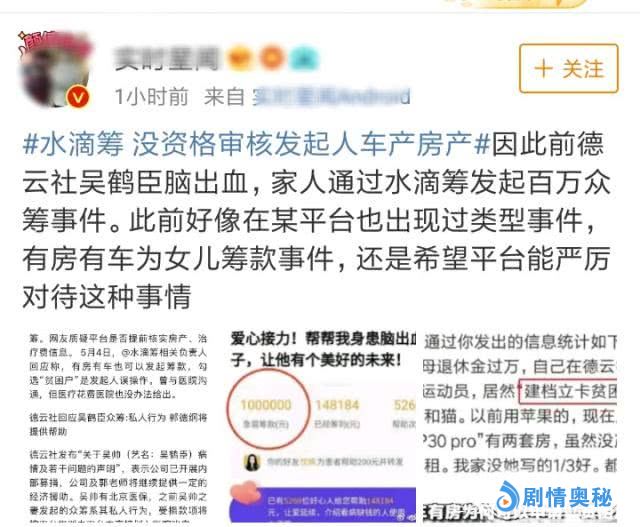The image size is (640, 527).
Task: Click the red-boxed 建档立卡贫 text
Action: [568, 391]
